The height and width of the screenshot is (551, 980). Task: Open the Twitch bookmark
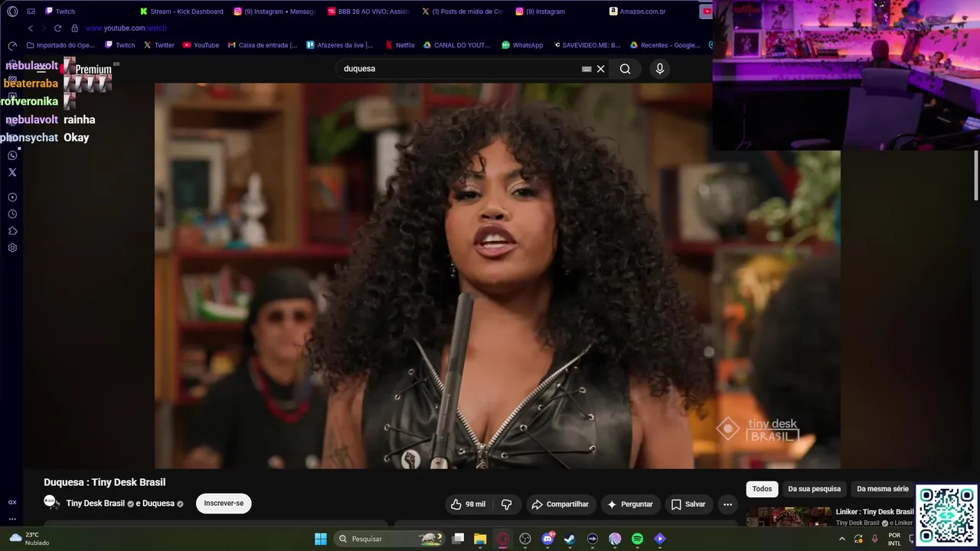tap(120, 45)
